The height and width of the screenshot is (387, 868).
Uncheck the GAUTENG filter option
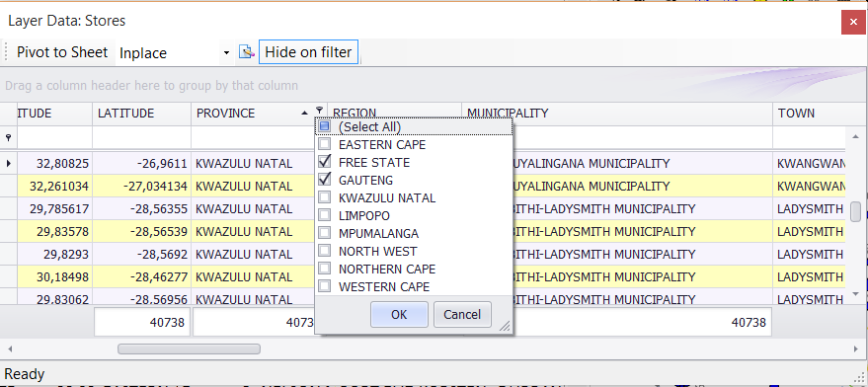325,180
